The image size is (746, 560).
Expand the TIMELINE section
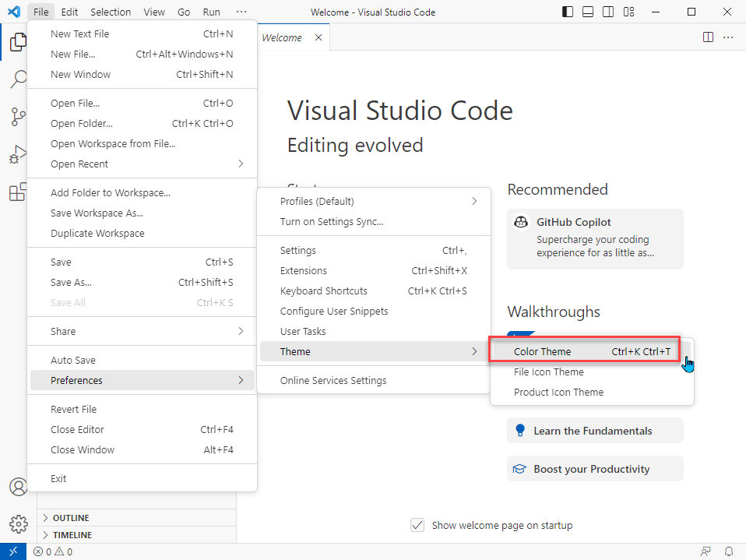[x=72, y=535]
